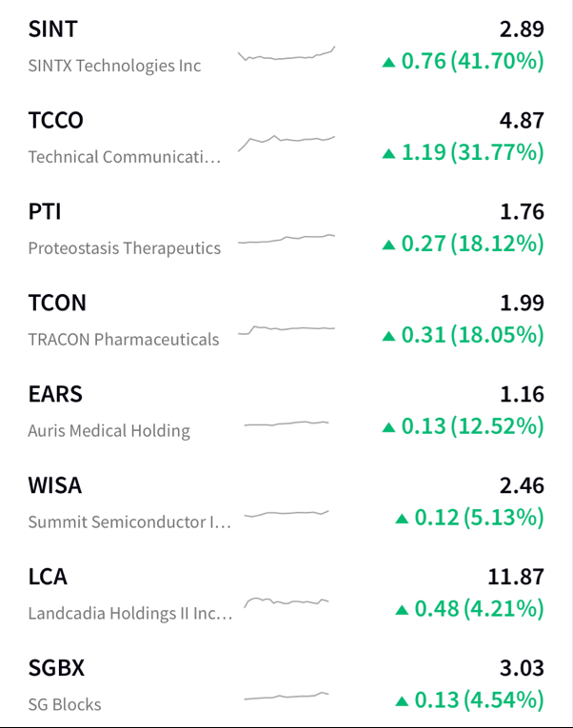Click the green up arrow for SINT

coord(388,63)
